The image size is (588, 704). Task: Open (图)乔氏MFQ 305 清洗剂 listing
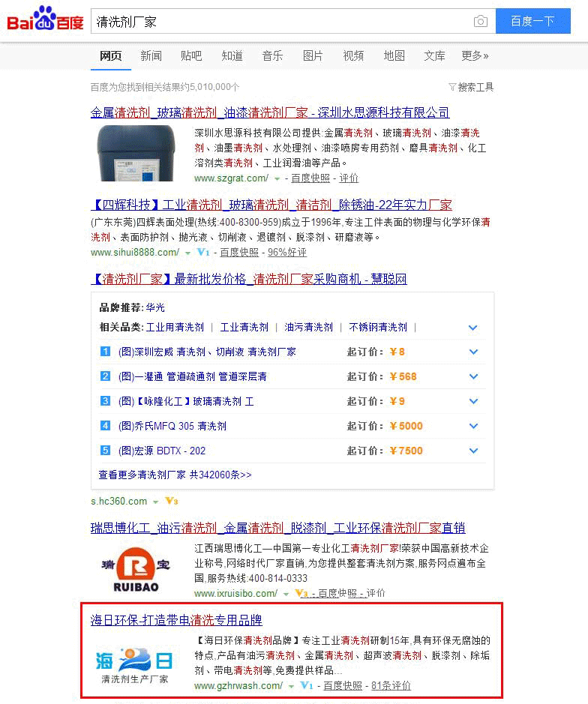pos(172,426)
